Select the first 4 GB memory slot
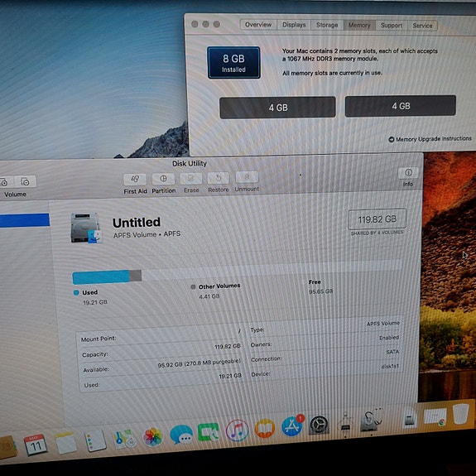Image resolution: width=476 pixels, height=476 pixels. (x=277, y=108)
